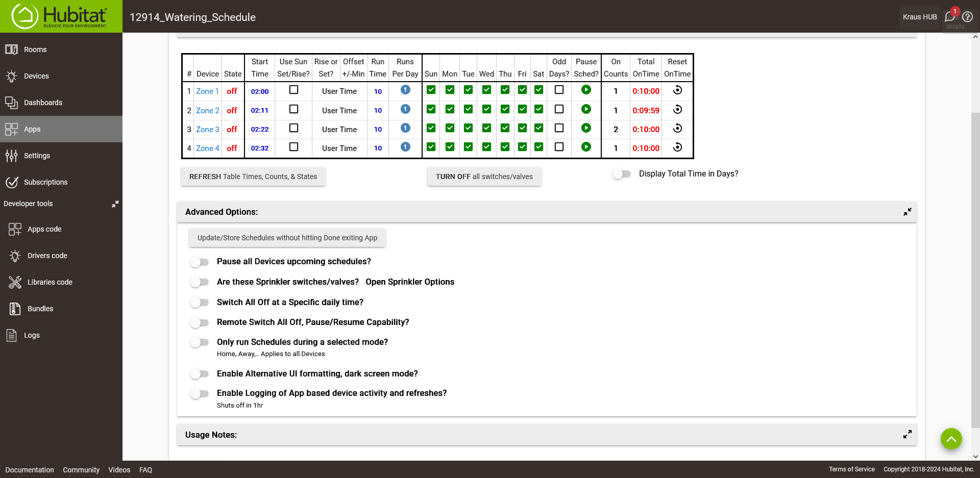Viewport: 980px width, 478px height.
Task: Click the Hubitat logo
Action: [60, 16]
